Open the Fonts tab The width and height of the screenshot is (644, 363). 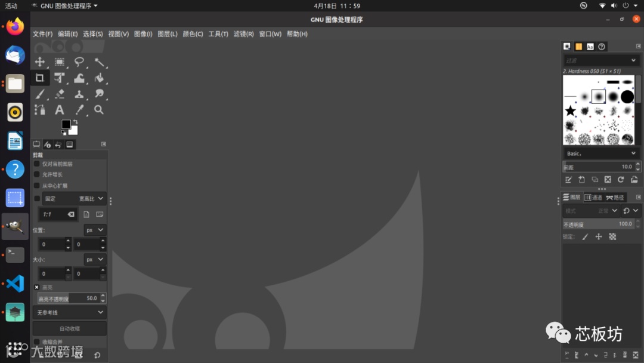pyautogui.click(x=590, y=47)
